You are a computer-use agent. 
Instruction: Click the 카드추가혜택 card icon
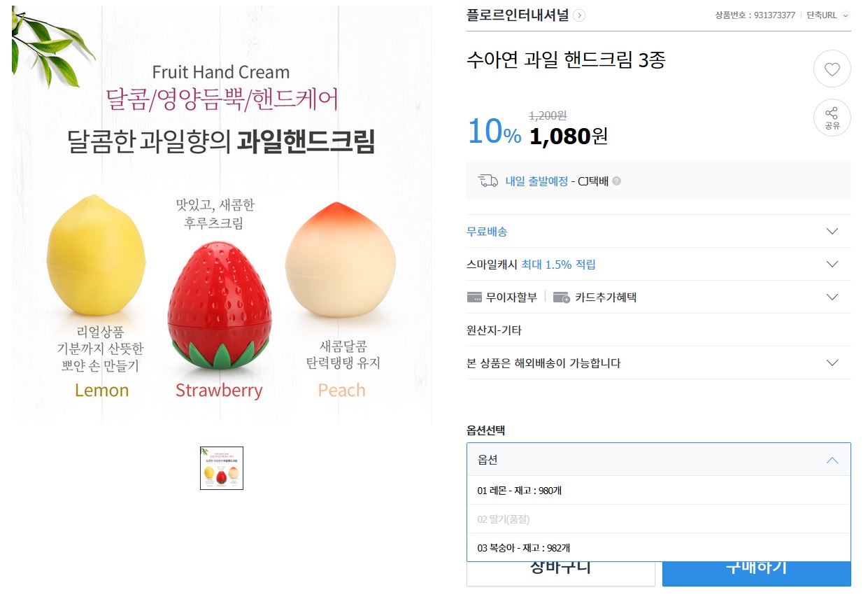coord(561,297)
